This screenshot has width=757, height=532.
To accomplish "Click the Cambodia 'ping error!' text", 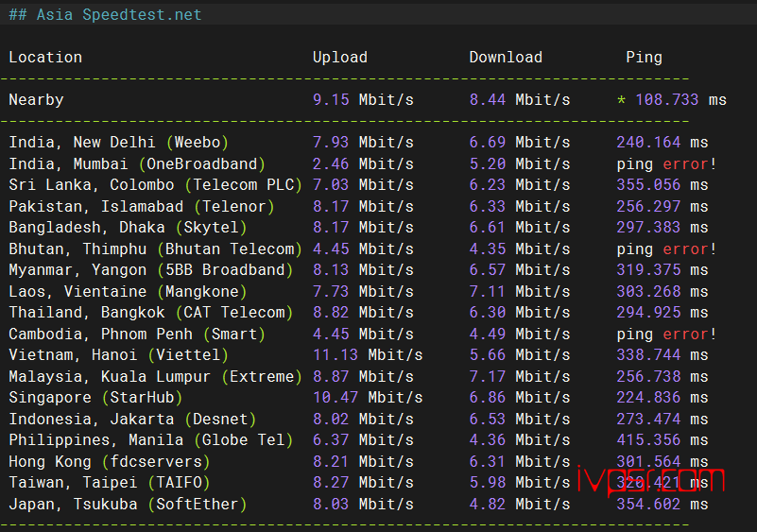I will (666, 335).
